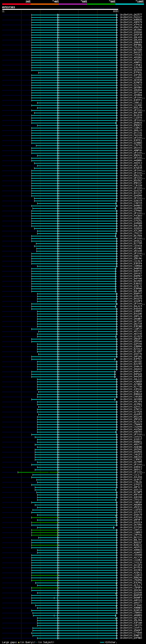The image size is (146, 644).
Task: Select label UniRef100_B4NPG6
Action: pos(131,268)
